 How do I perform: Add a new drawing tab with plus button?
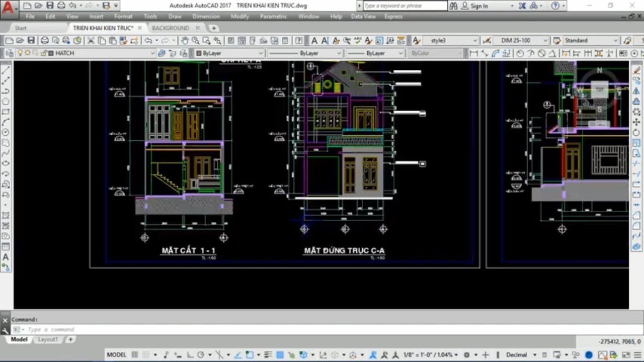[214, 28]
